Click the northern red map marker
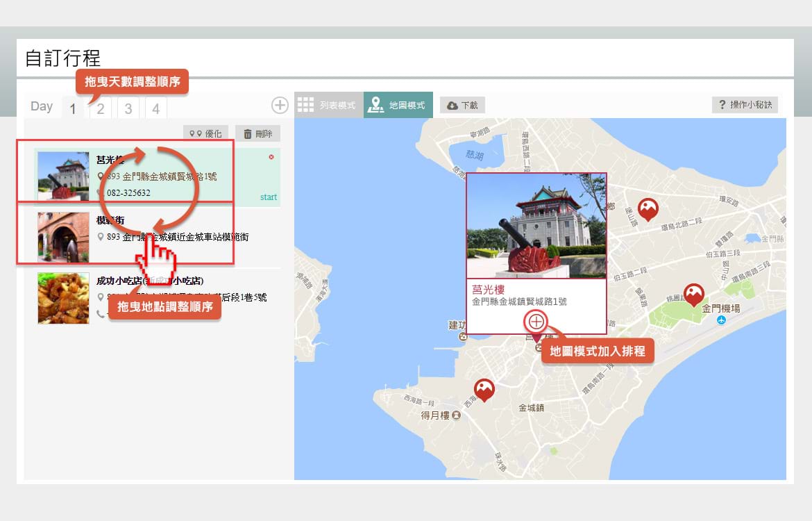This screenshot has height=521, width=812. [648, 208]
